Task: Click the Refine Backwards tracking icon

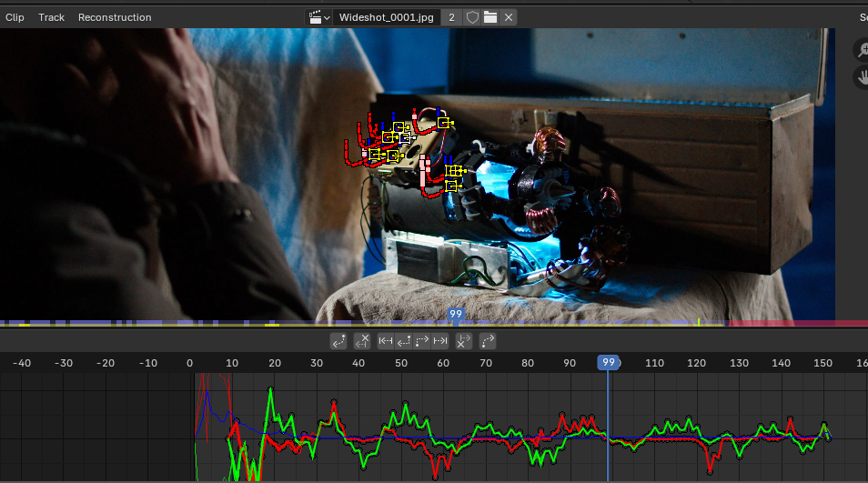Action: pyautogui.click(x=338, y=341)
